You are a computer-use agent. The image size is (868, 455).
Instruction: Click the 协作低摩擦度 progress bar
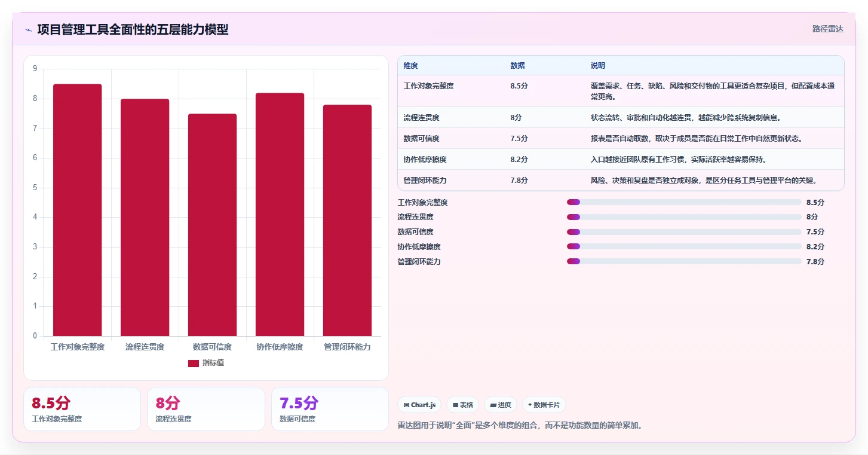[x=684, y=246]
